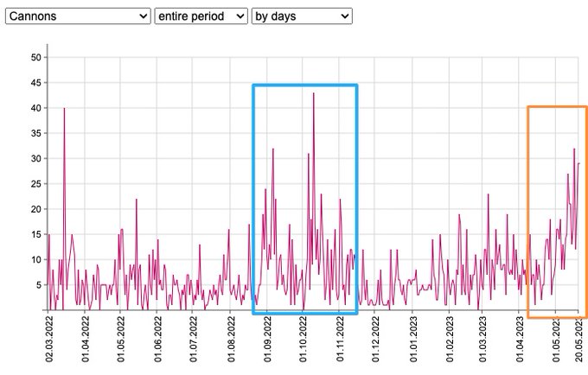
Task: Click the y-axis value 15
Action: tap(36, 234)
